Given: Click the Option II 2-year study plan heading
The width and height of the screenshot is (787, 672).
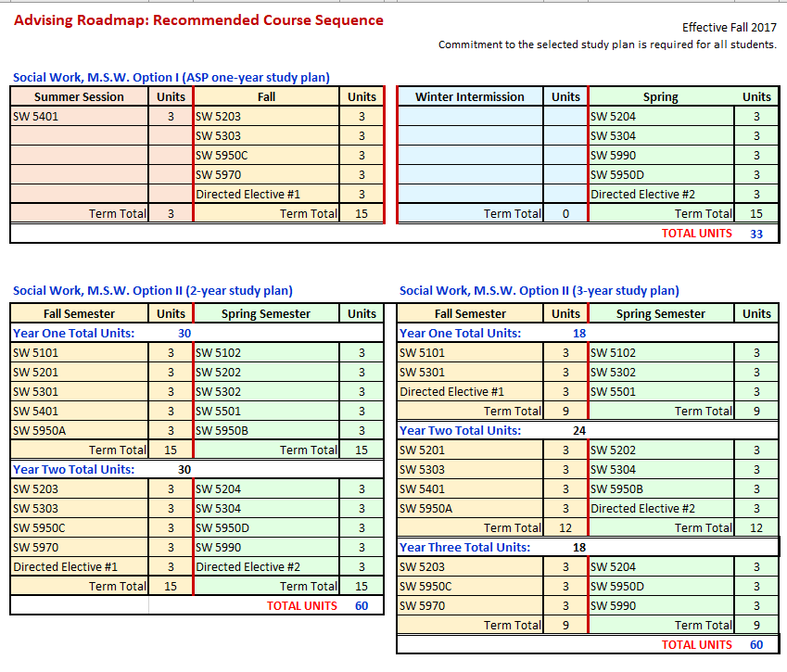Looking at the screenshot, I should point(153,291).
